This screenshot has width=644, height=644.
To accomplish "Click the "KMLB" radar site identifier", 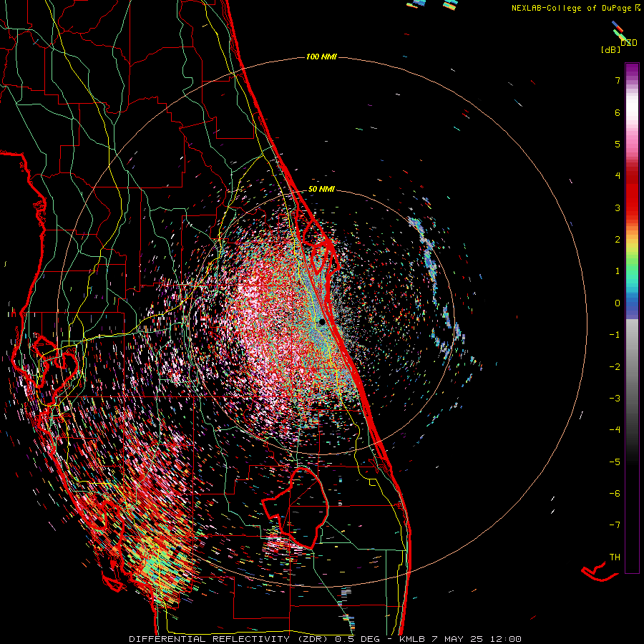I will (413, 639).
